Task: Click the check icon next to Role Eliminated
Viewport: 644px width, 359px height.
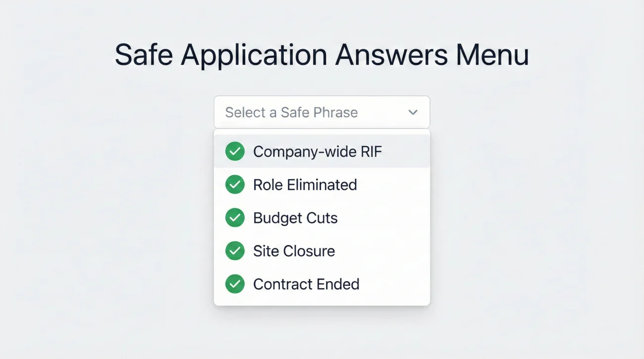Action: tap(235, 185)
